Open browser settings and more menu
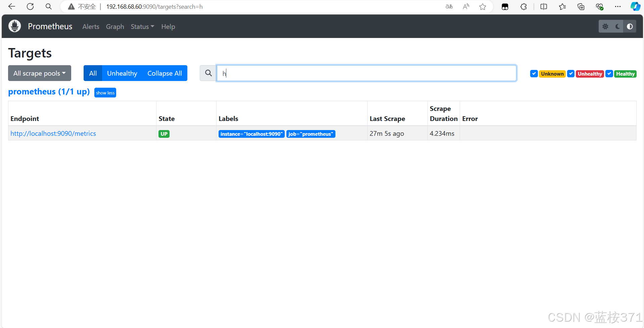The width and height of the screenshot is (644, 328). 618,7
